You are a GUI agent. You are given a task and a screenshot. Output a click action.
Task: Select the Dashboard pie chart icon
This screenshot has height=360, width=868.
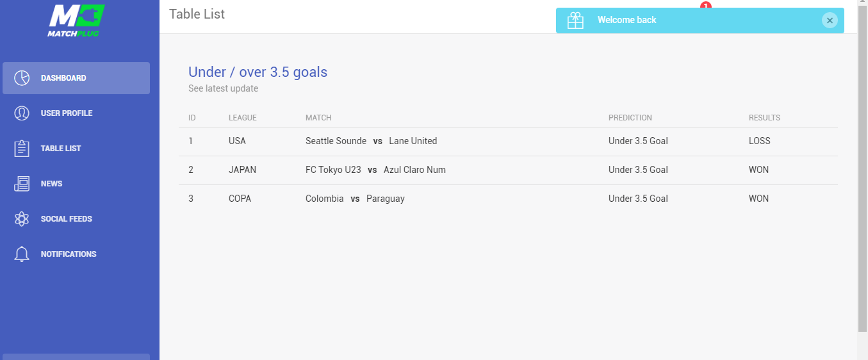click(x=22, y=78)
